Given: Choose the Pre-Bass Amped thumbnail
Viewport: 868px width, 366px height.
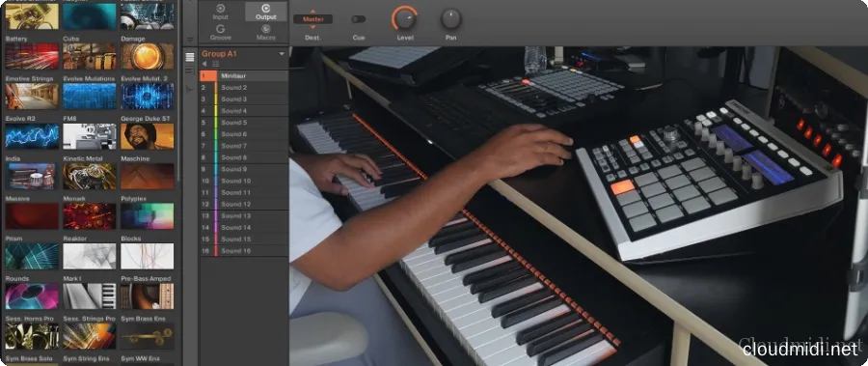Looking at the screenshot, I should pyautogui.click(x=148, y=296).
